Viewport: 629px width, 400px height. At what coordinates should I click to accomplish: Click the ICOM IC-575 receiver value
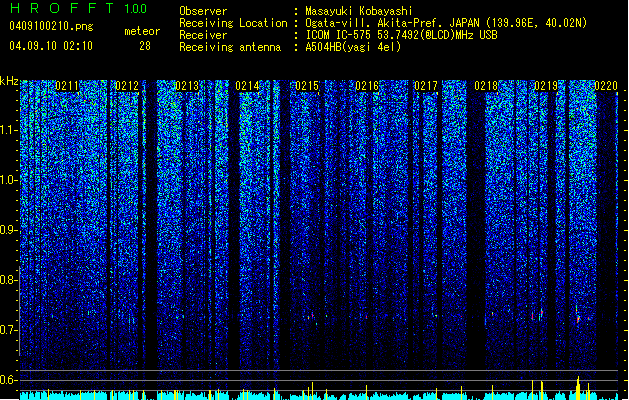point(401,35)
